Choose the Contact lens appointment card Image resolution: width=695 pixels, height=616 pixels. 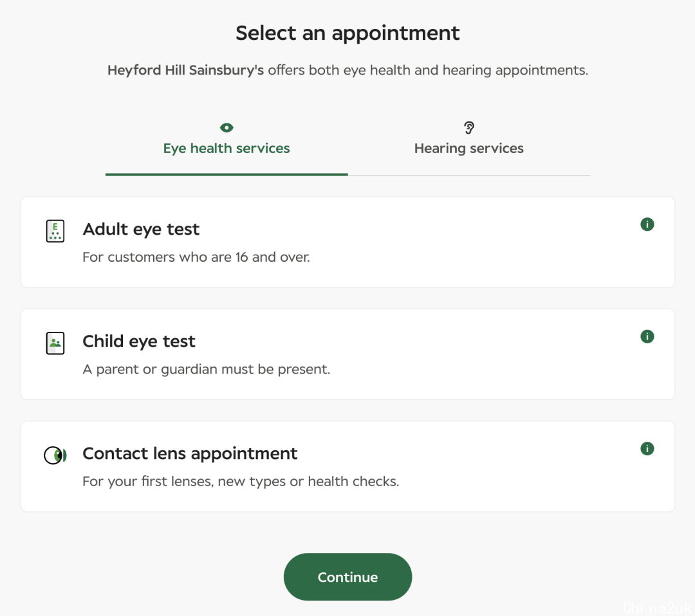click(348, 466)
